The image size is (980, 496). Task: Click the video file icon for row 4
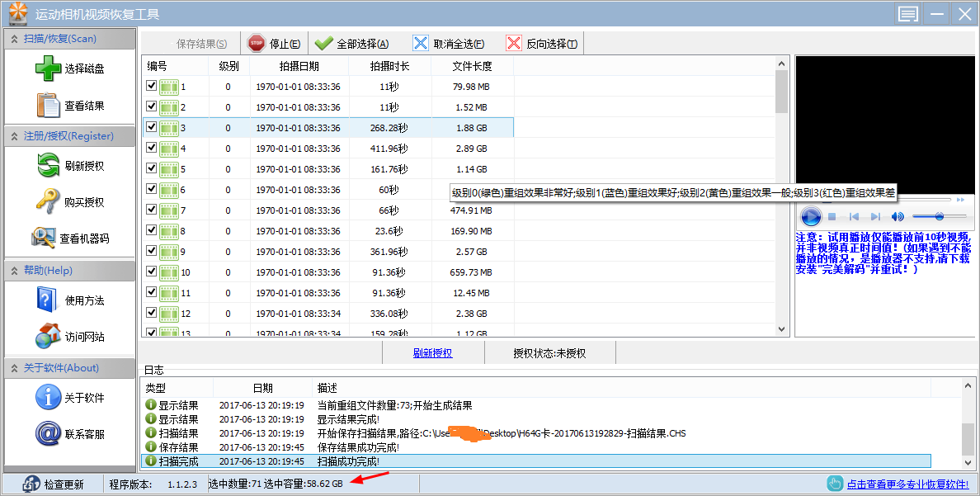[x=169, y=149]
